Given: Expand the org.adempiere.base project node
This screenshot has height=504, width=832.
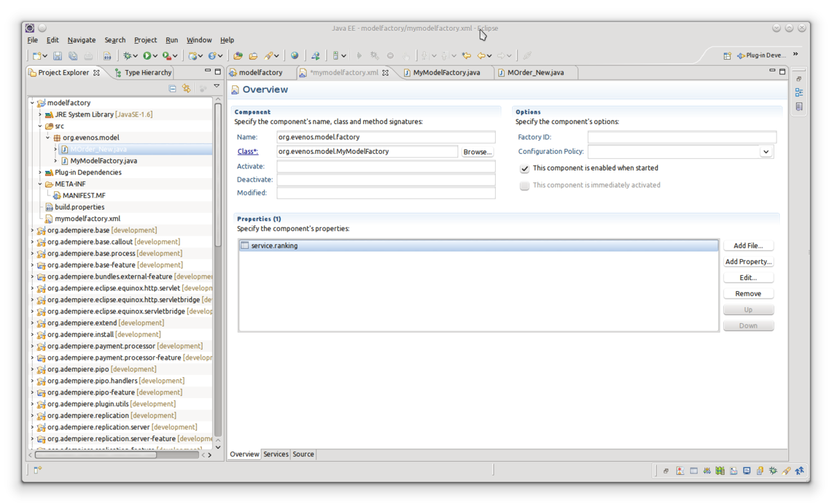Looking at the screenshot, I should coord(32,230).
